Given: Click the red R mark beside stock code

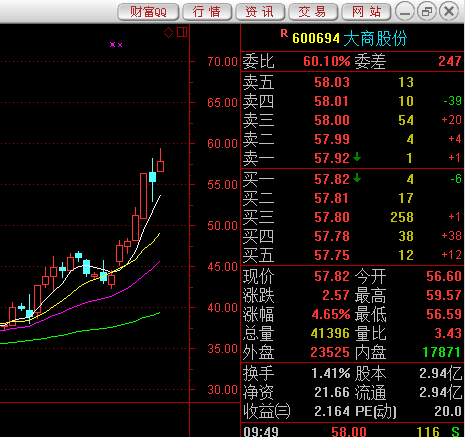Looking at the screenshot, I should coord(284,33).
